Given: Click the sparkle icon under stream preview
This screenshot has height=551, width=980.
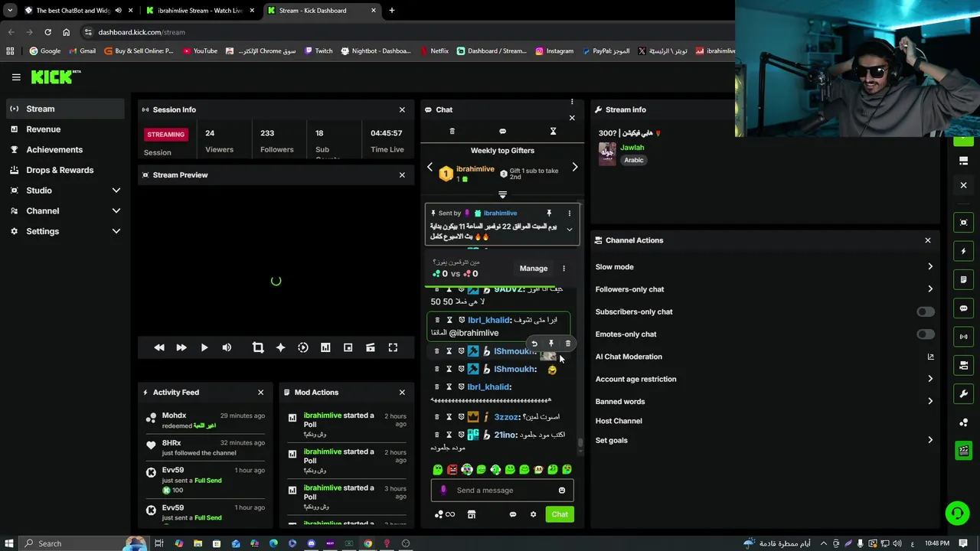Looking at the screenshot, I should (x=280, y=347).
